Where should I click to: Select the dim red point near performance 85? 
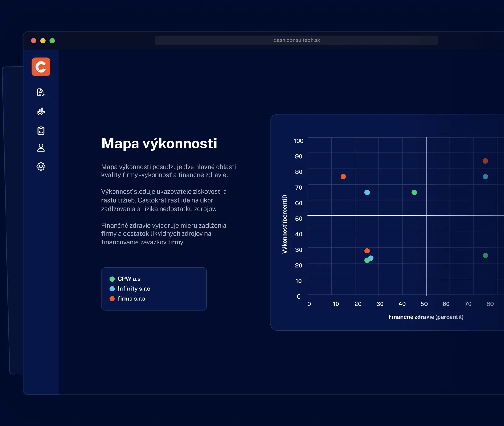[x=485, y=161]
